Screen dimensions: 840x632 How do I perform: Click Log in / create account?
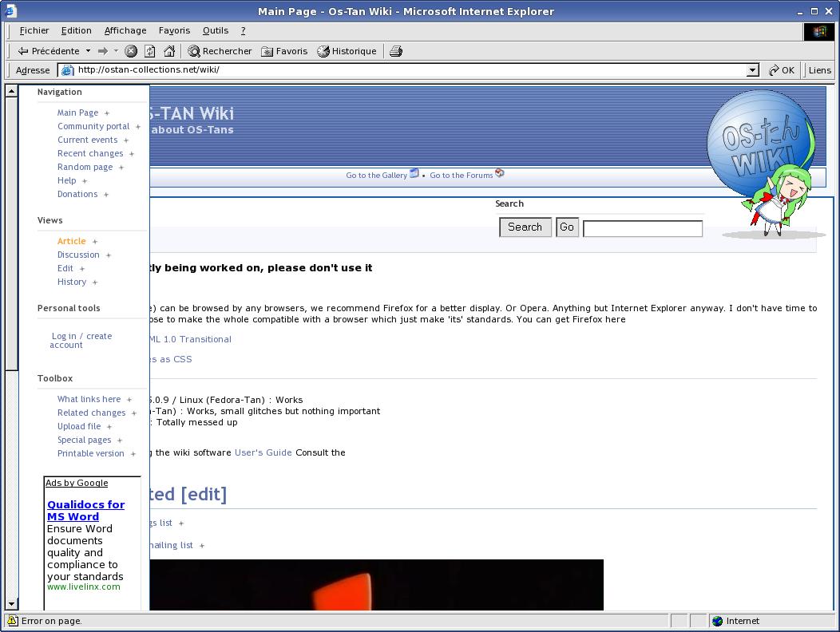(81, 341)
